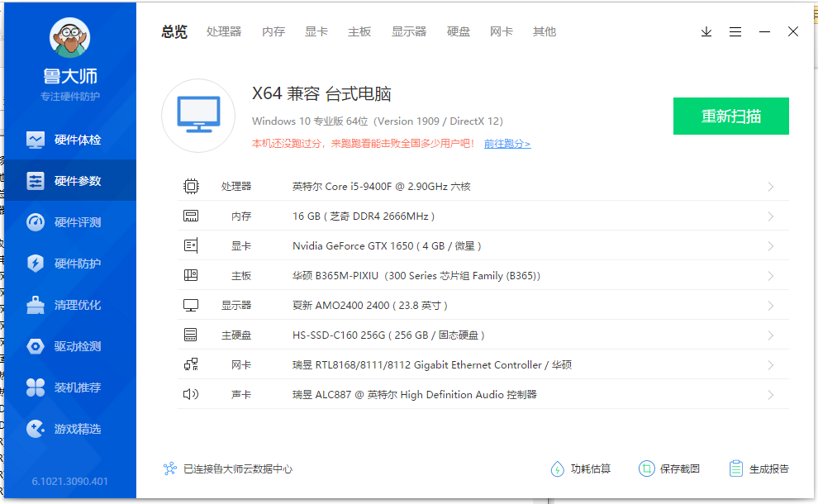The image size is (818, 504).
Task: Open 硬件防护 shield icon in sidebar
Action: [x=36, y=264]
